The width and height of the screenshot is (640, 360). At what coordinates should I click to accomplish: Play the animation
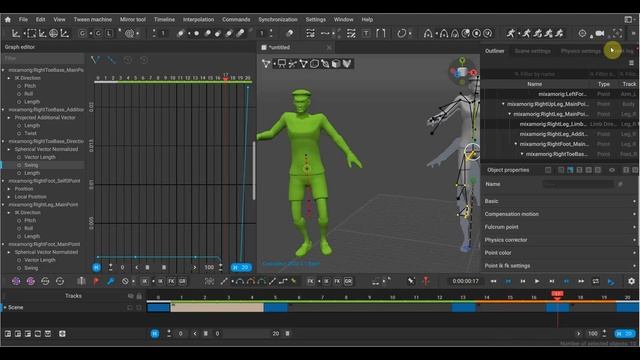(x=537, y=281)
